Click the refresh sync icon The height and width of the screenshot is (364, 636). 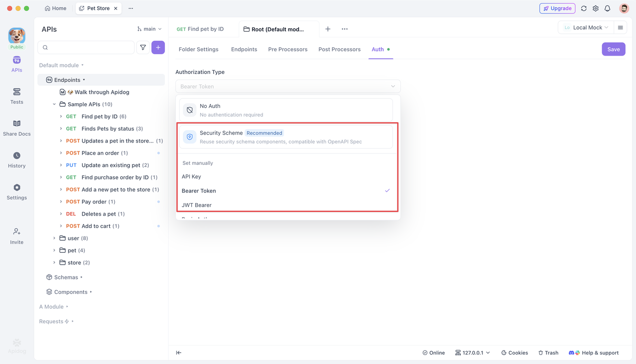[x=584, y=8]
